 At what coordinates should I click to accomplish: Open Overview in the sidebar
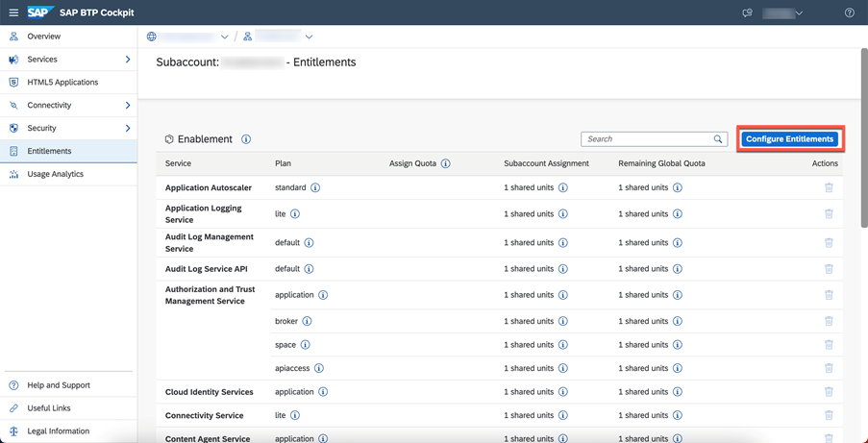68,37
